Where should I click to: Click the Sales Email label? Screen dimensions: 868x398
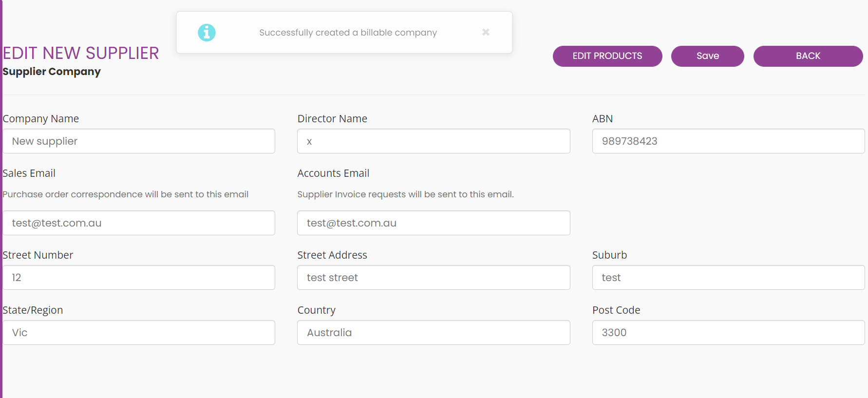[x=29, y=173]
